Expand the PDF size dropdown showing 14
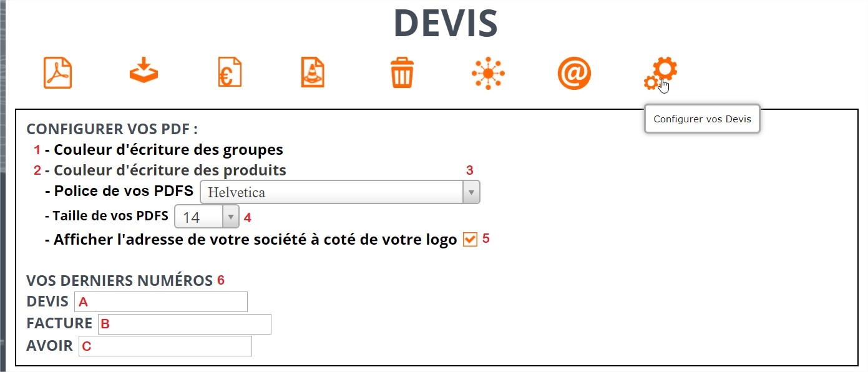The height and width of the screenshot is (372, 868). point(207,217)
